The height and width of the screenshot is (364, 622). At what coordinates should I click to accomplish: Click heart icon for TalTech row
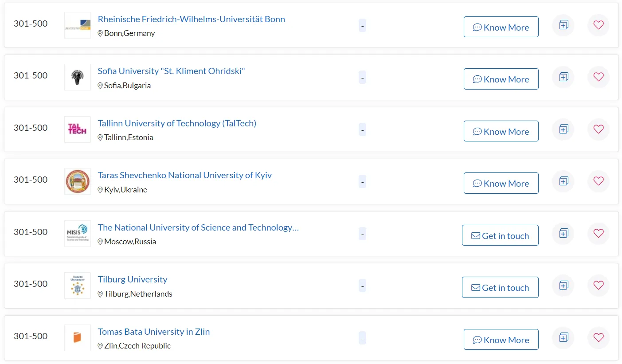598,129
